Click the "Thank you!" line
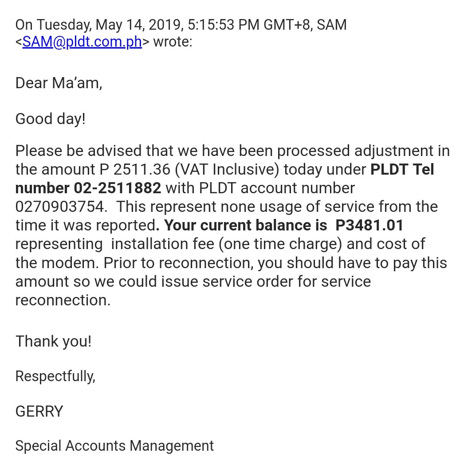The image size is (460, 476). point(53,341)
